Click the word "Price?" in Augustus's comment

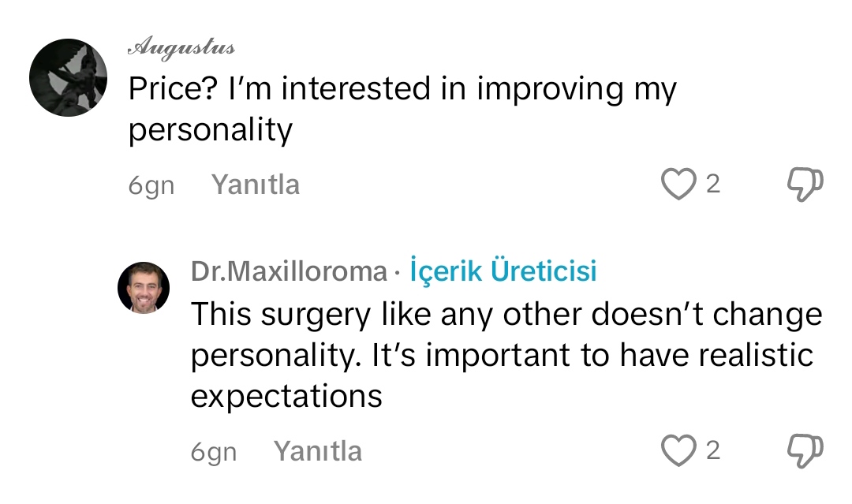(x=173, y=90)
